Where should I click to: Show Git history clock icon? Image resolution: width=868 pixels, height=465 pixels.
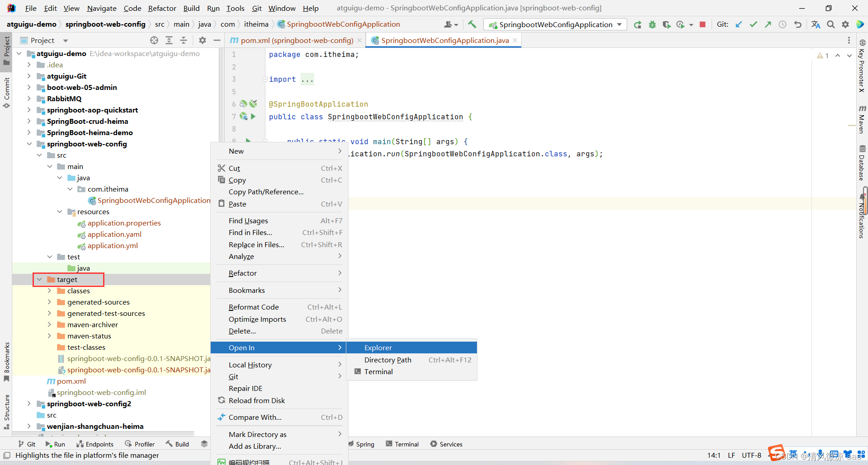point(783,24)
